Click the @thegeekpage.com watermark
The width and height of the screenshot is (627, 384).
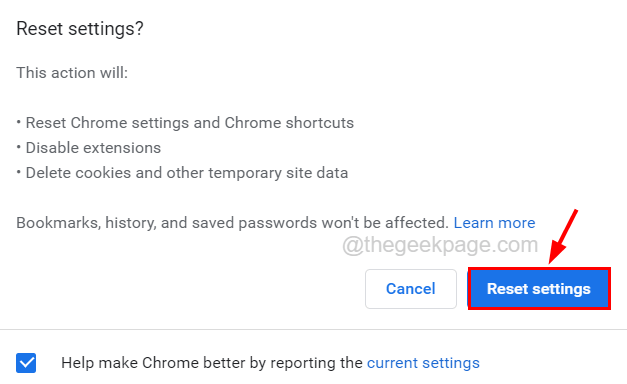(440, 245)
